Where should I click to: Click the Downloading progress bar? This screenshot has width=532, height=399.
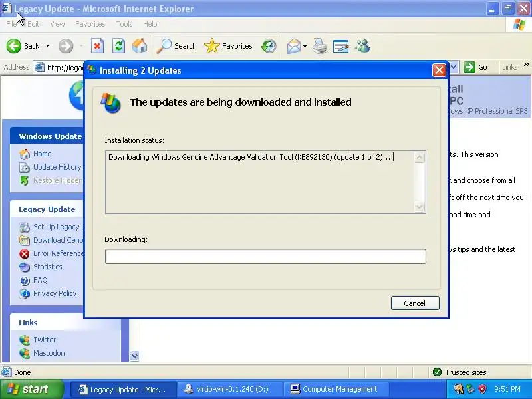point(265,256)
